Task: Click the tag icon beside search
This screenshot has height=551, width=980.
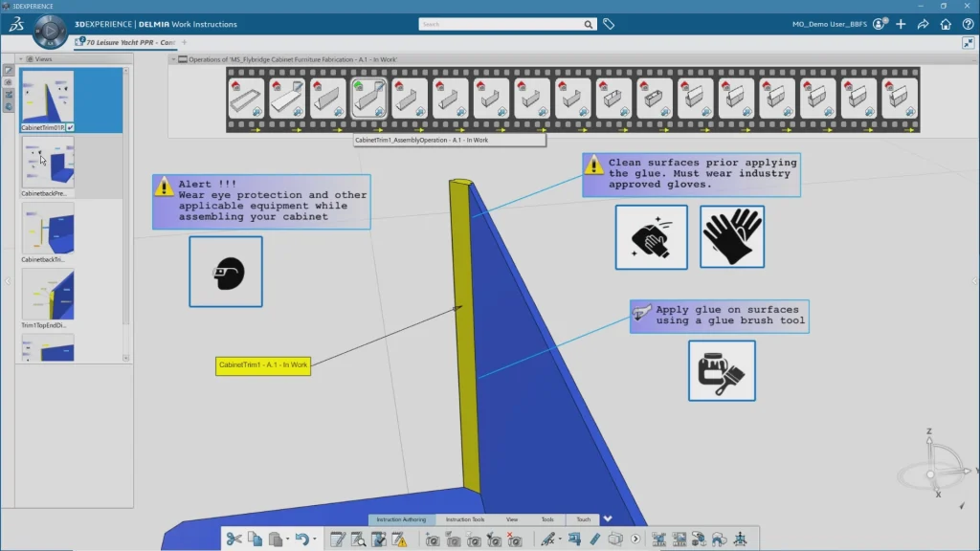Action: coord(609,24)
